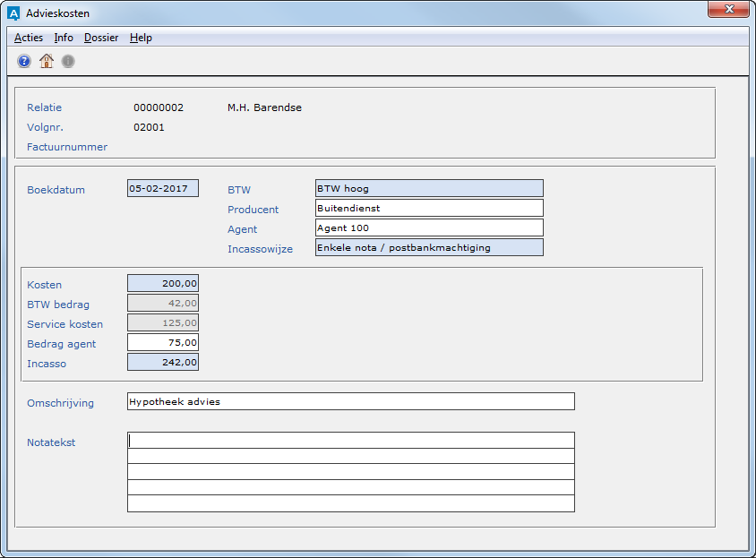Viewport: 756px width, 558px height.
Task: Open the Help menu
Action: coord(141,38)
